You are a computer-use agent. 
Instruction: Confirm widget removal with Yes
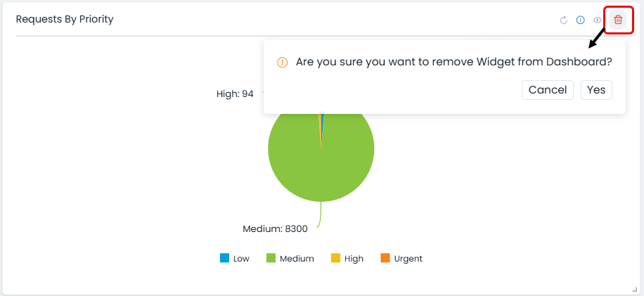click(x=596, y=90)
